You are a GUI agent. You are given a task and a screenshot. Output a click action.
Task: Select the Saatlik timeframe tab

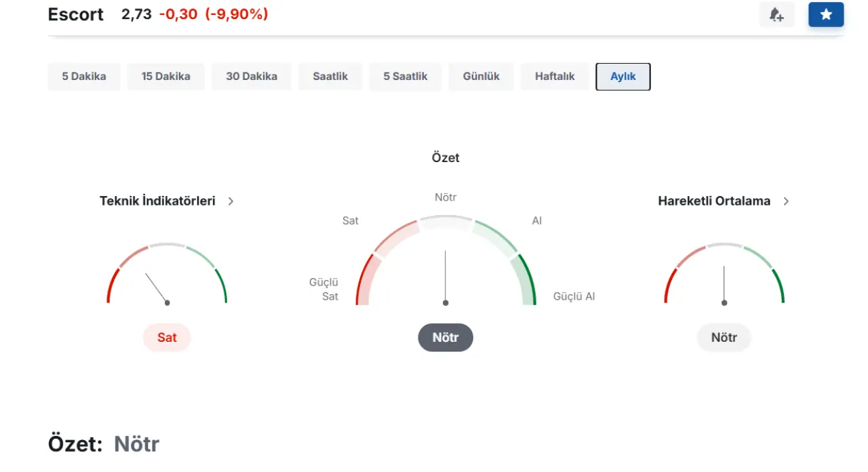tap(330, 77)
